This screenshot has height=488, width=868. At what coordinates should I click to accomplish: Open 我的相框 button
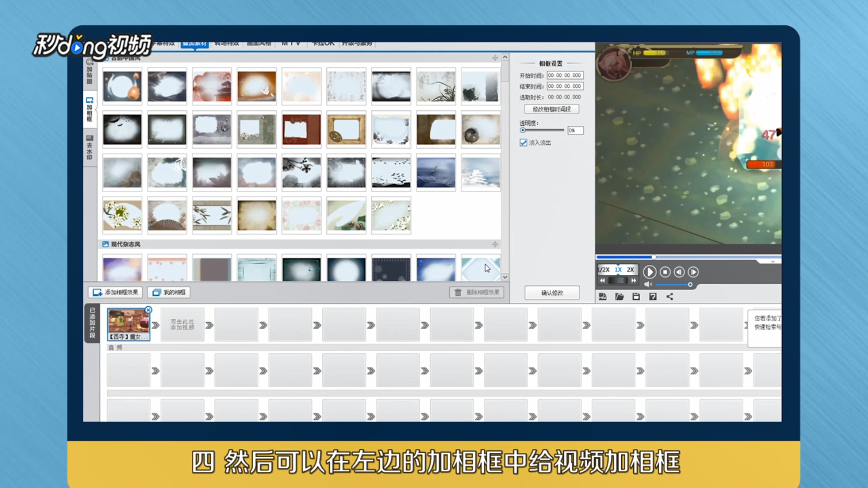point(169,292)
